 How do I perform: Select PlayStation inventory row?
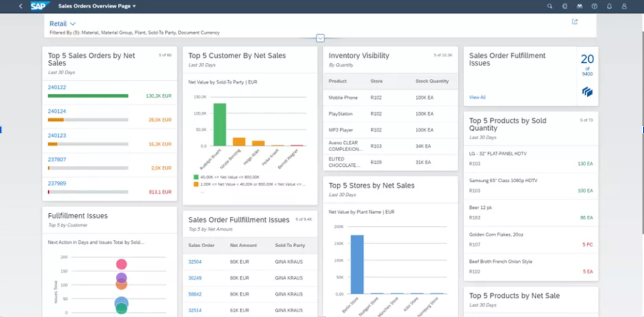coord(390,114)
